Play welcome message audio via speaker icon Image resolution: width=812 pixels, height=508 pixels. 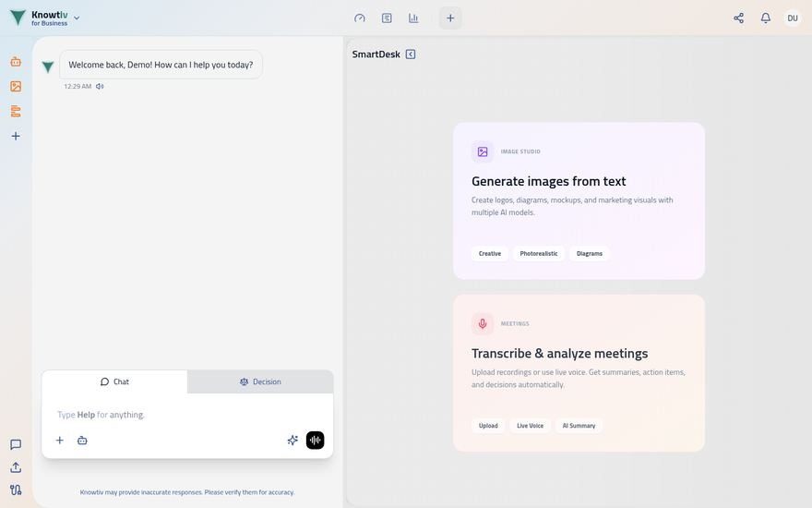click(100, 87)
